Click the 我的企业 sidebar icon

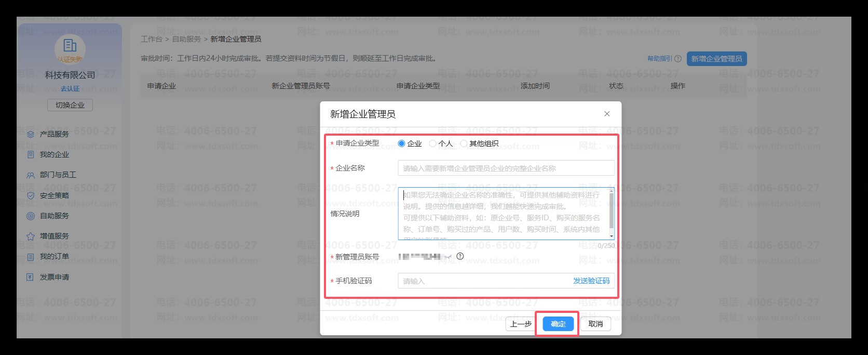click(x=31, y=154)
